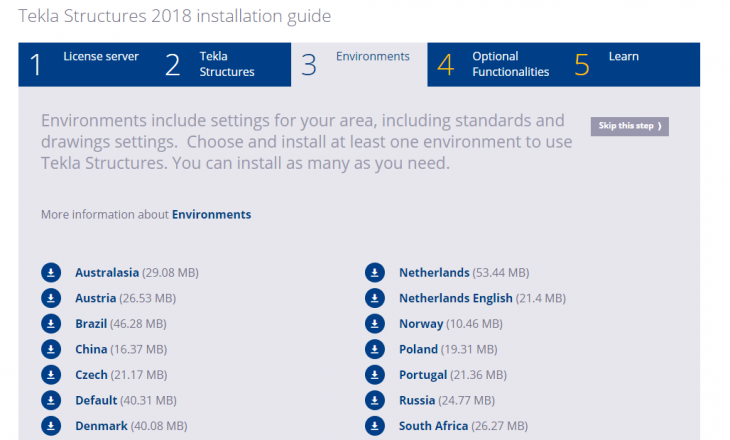Click the Denmark download arrow icon

(x=51, y=426)
